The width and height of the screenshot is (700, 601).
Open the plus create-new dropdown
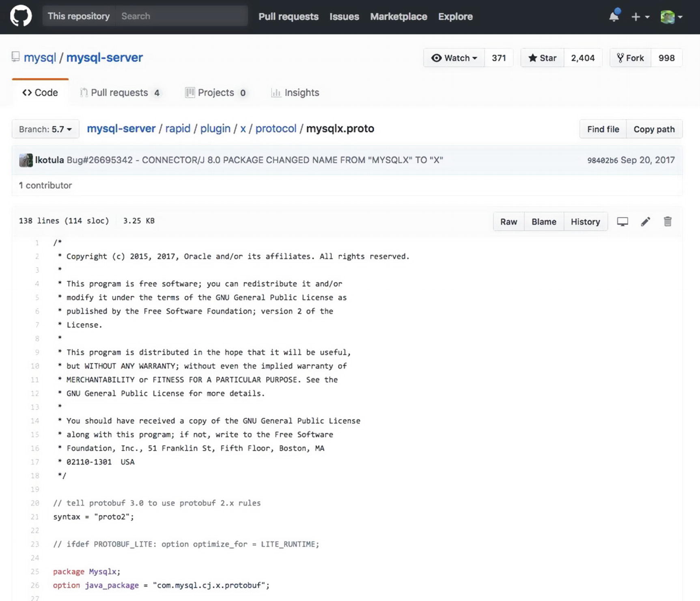click(x=640, y=17)
